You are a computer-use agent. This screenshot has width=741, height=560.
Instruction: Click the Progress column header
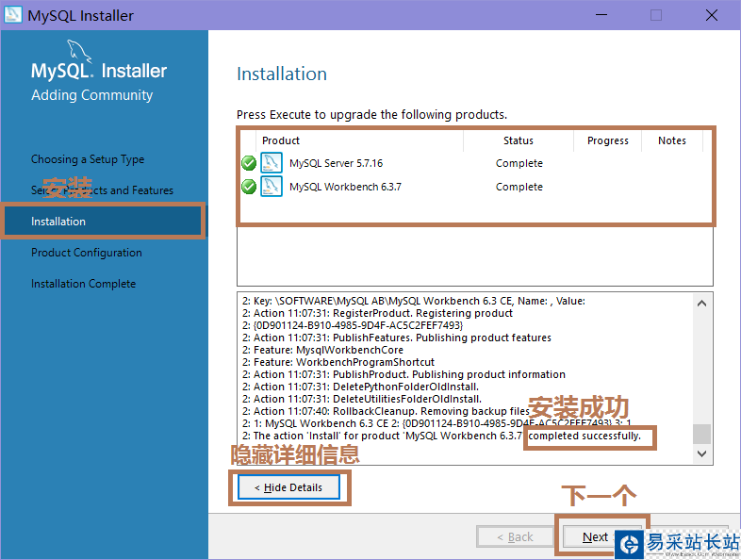coord(608,140)
